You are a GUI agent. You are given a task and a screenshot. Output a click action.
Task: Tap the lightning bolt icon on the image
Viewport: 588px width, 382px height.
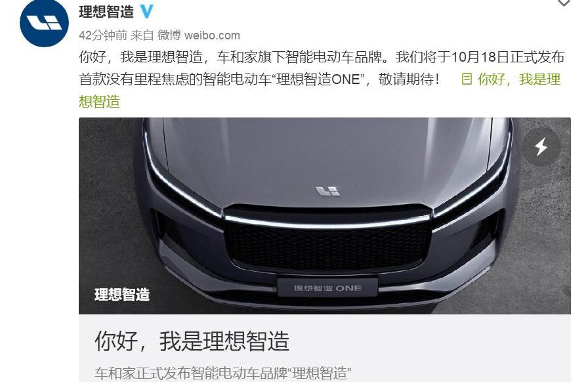[x=541, y=147]
